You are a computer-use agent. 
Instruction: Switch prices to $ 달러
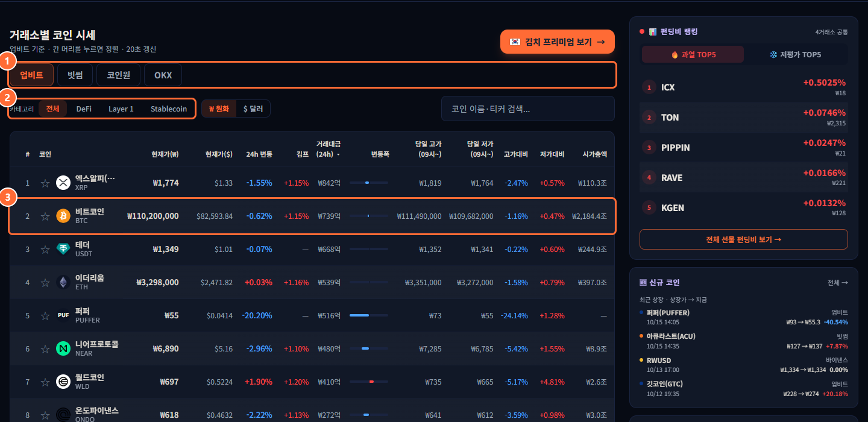click(x=253, y=109)
